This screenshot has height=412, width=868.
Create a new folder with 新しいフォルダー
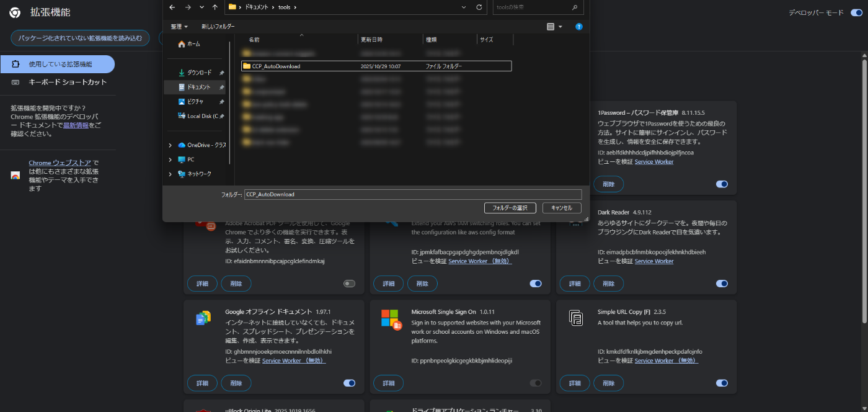(218, 27)
